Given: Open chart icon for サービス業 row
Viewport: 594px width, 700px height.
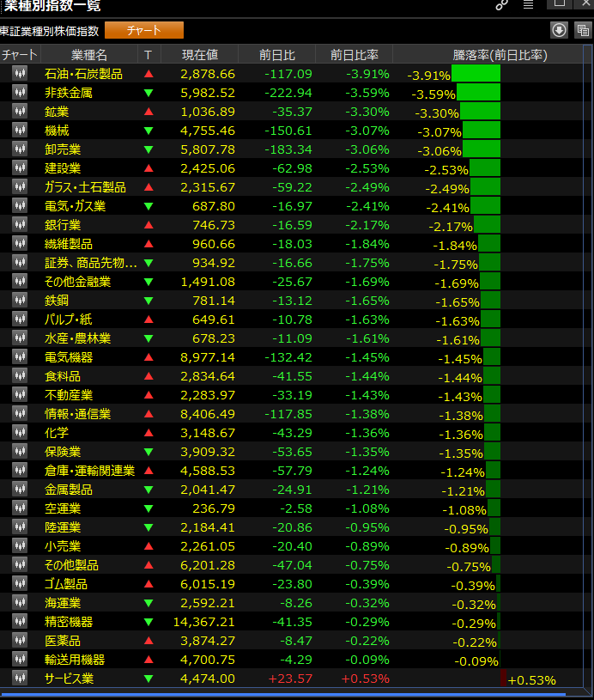Looking at the screenshot, I should pos(20,679).
